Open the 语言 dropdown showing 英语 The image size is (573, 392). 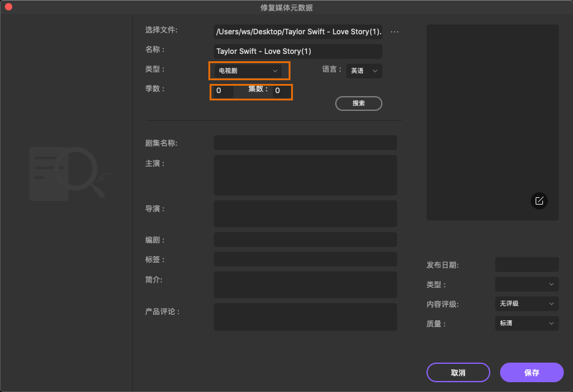coord(364,70)
